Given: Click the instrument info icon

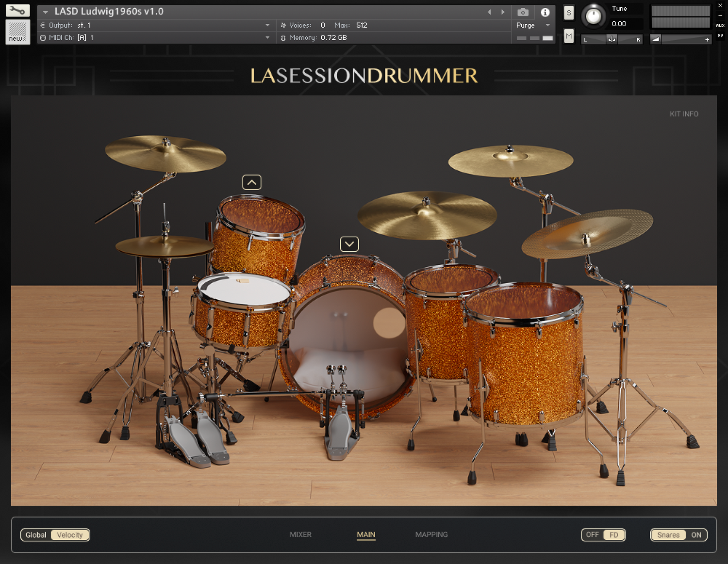Looking at the screenshot, I should pyautogui.click(x=545, y=12).
